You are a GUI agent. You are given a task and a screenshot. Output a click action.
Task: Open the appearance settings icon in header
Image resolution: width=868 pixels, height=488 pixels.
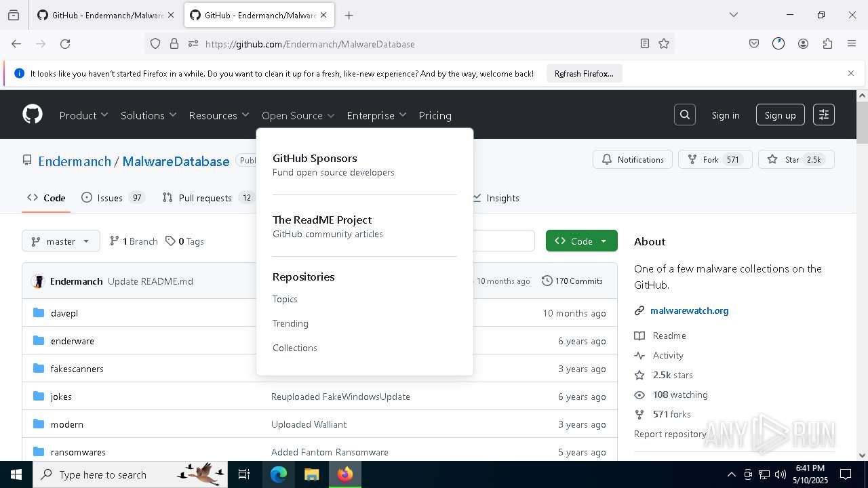click(824, 115)
